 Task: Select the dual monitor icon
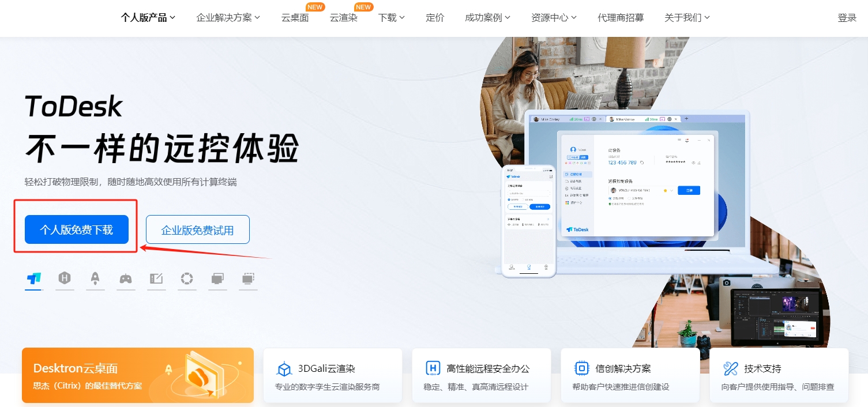click(217, 279)
